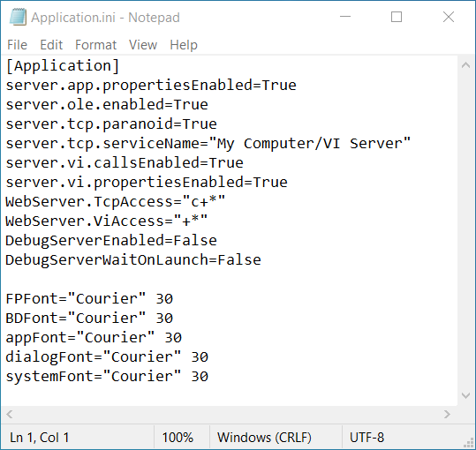Click the server.tcp.serviceName line
The height and width of the screenshot is (450, 476).
(208, 144)
